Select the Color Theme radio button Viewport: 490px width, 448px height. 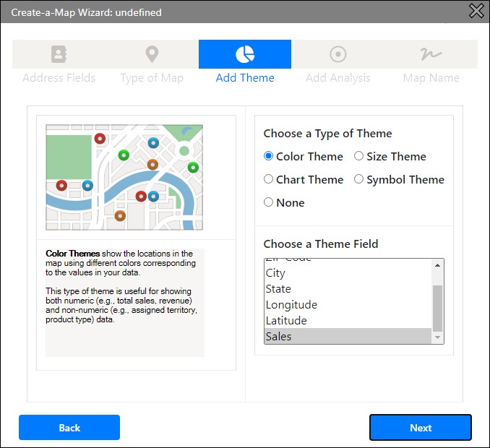pos(269,156)
